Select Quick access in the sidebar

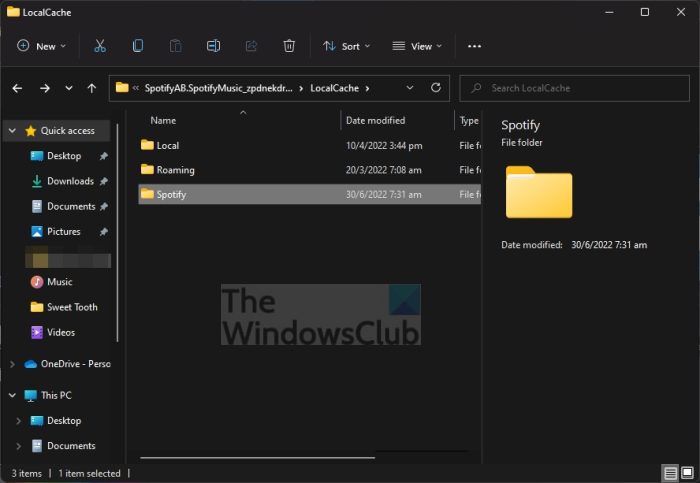pyautogui.click(x=67, y=131)
